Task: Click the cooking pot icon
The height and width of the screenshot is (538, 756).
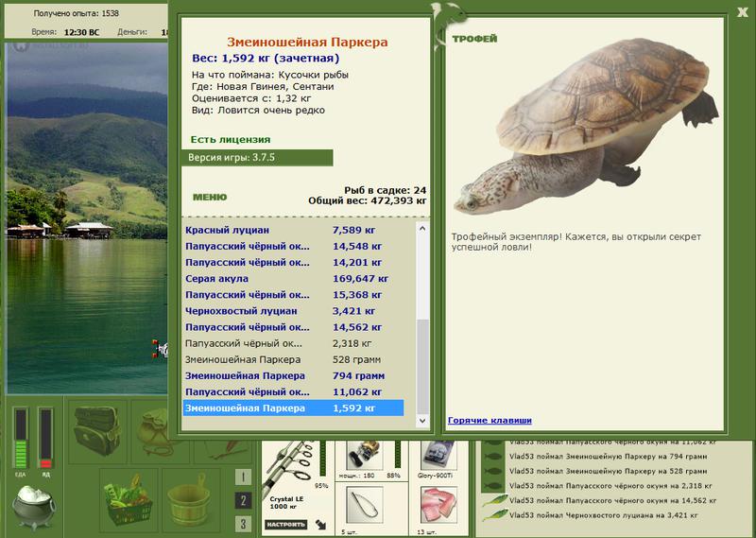Action: pos(34,507)
